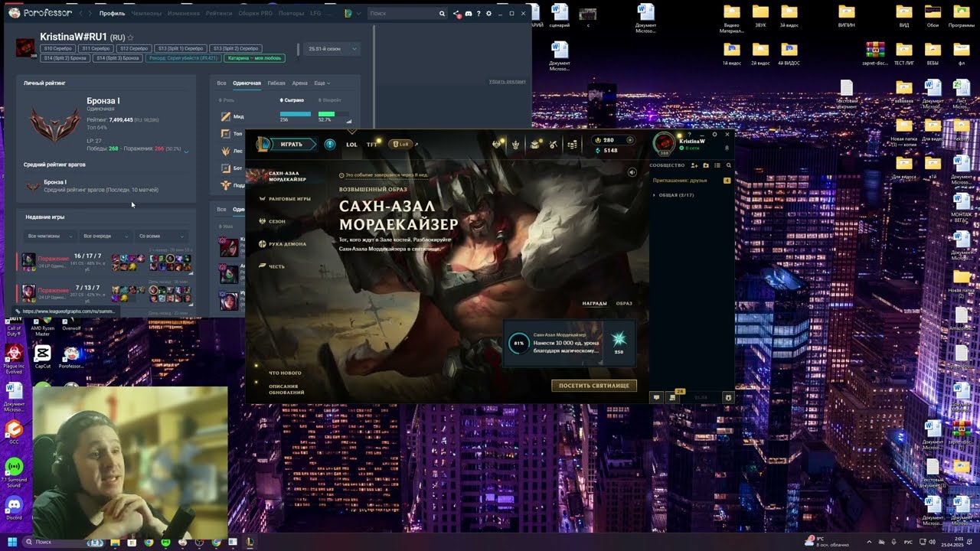The image size is (980, 551).
Task: Open the League bug report gear icon
Action: coord(728,397)
